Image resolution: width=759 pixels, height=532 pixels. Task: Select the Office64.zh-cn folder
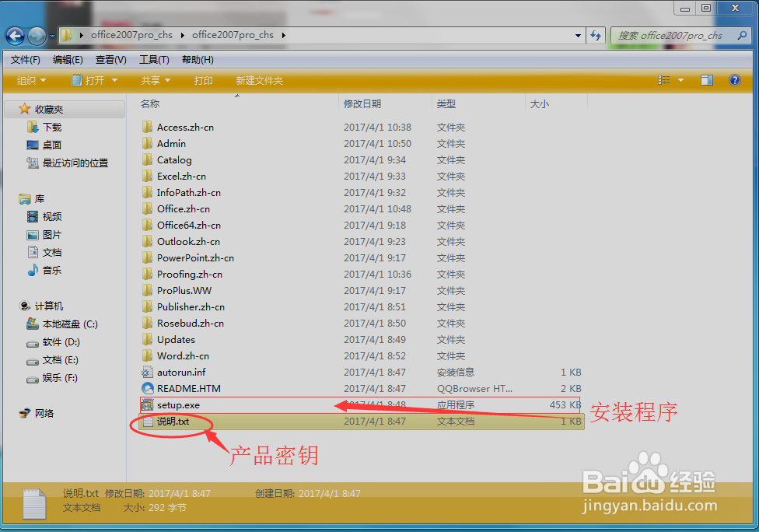point(189,225)
